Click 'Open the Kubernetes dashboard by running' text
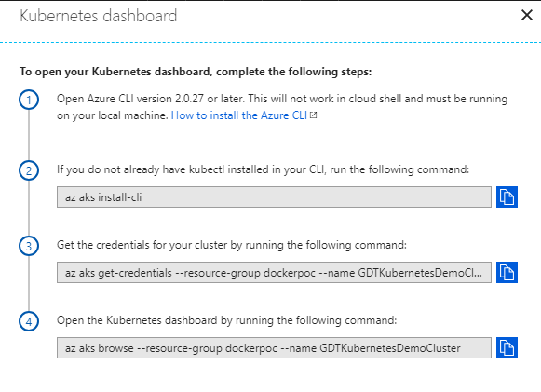 click(x=226, y=320)
